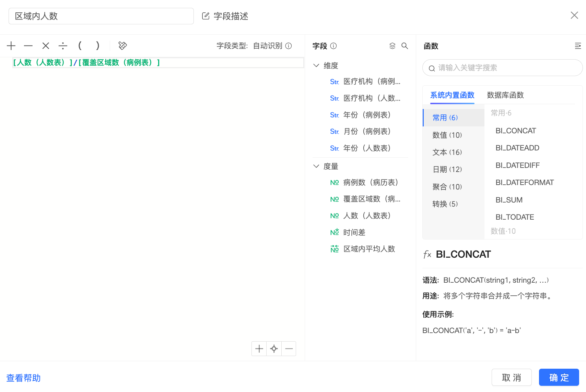Switch to 系统内置函数 tab

tap(452, 95)
